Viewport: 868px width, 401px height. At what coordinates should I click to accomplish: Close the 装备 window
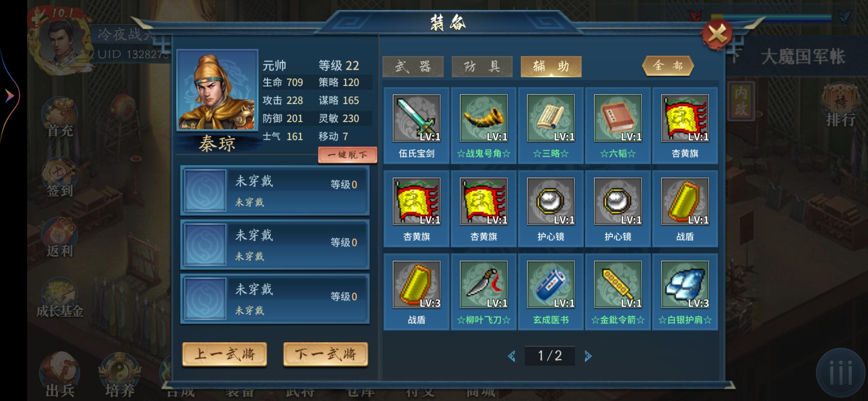click(x=717, y=34)
